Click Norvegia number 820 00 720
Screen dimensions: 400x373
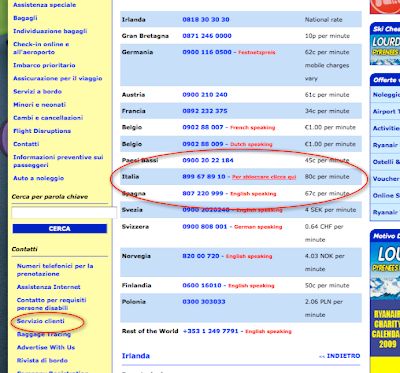pos(201,256)
